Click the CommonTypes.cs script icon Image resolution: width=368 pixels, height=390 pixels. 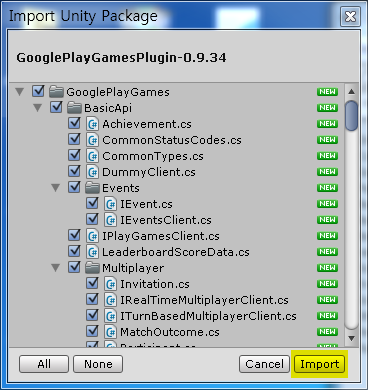click(92, 156)
